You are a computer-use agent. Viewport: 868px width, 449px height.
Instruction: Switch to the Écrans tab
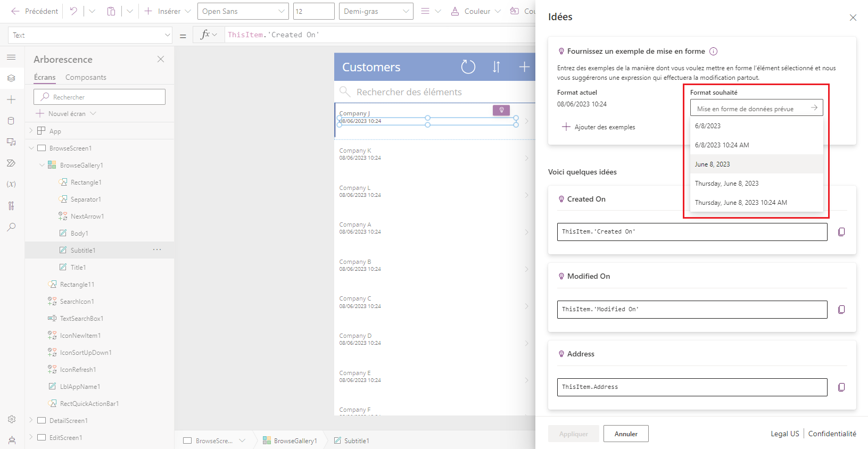click(x=45, y=77)
